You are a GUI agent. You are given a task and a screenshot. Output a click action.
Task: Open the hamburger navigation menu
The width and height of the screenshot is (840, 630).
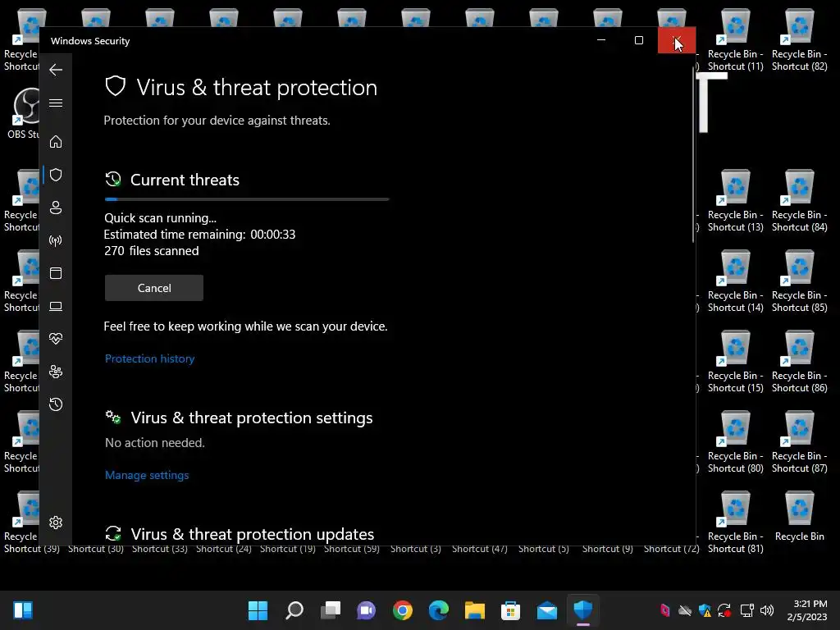coord(56,103)
